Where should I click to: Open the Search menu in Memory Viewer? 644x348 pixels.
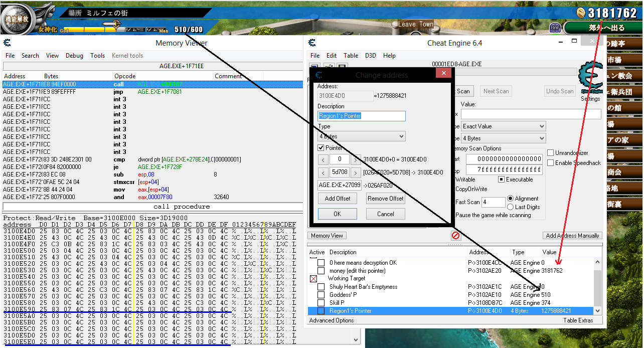pos(30,56)
